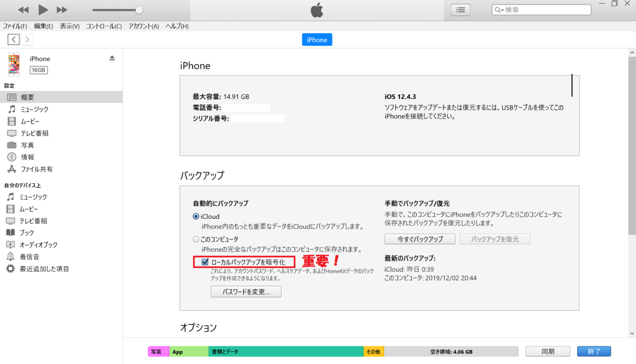Select 概要 in the settings sidebar
Viewport: 636px width, 364px height.
[61, 97]
